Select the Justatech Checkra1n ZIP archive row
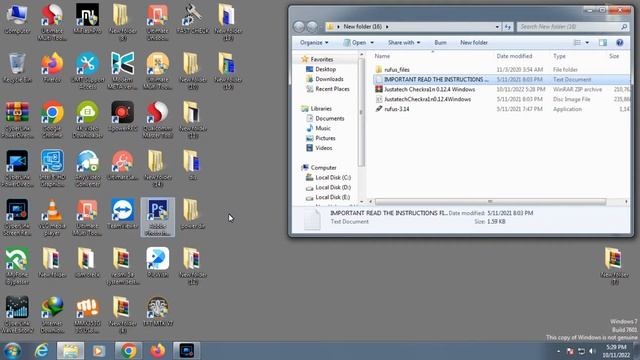This screenshot has width=640, height=360. tap(501, 89)
